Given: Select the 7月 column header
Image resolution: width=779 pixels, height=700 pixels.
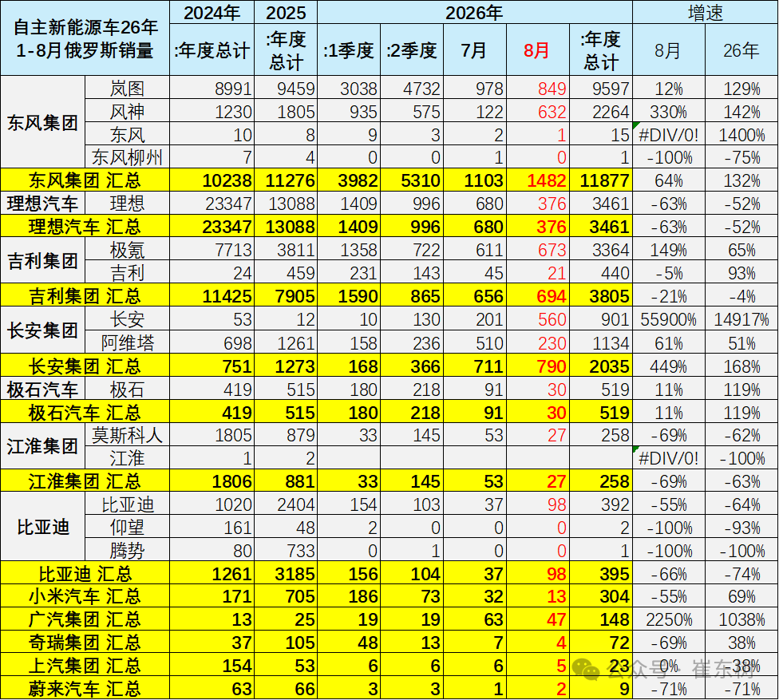Looking at the screenshot, I should [x=474, y=50].
